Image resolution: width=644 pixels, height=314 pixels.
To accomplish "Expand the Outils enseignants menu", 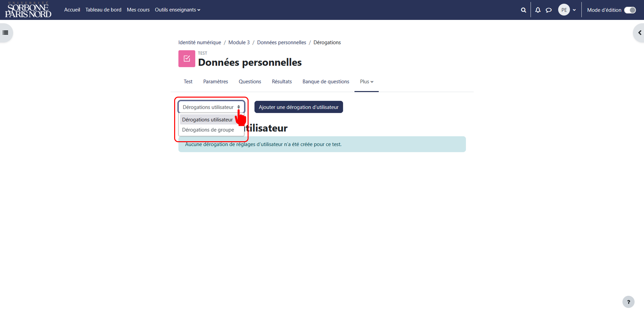I will click(x=177, y=10).
